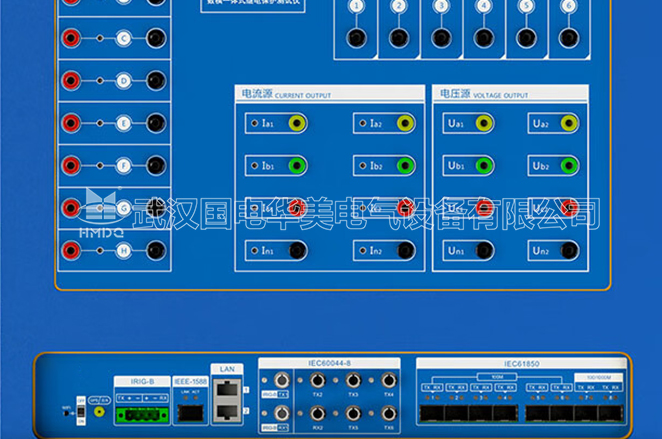Select black jack under number 2
The width and height of the screenshot is (662, 439).
coord(399,38)
